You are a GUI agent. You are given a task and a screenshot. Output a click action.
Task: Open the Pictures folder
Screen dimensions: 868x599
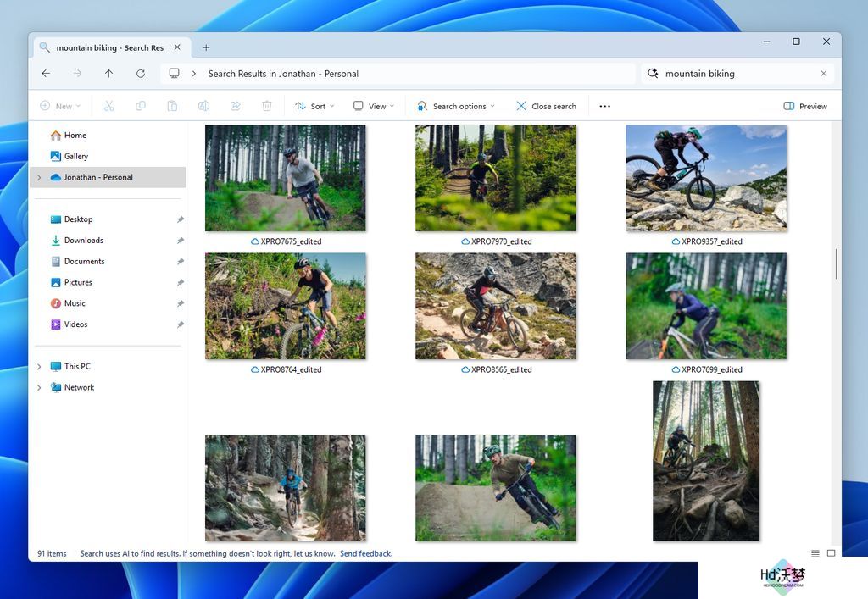[78, 282]
